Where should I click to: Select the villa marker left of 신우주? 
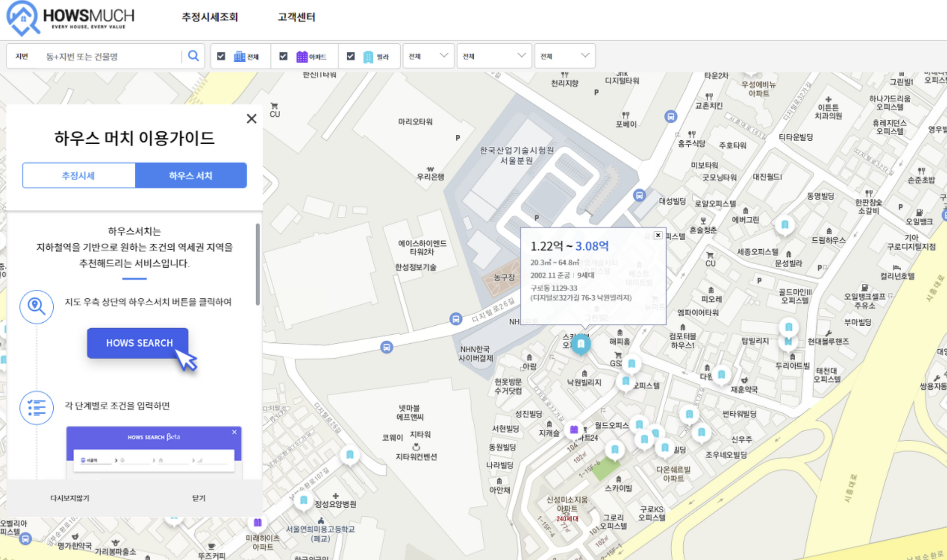pyautogui.click(x=702, y=433)
